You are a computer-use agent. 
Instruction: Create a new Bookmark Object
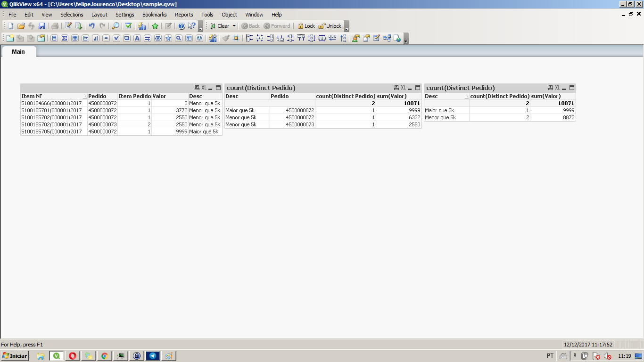(x=168, y=38)
